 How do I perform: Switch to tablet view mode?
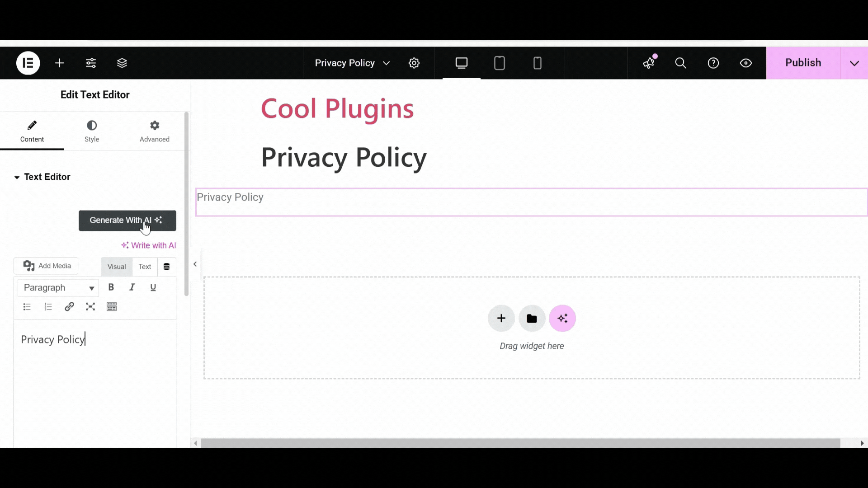tap(500, 63)
